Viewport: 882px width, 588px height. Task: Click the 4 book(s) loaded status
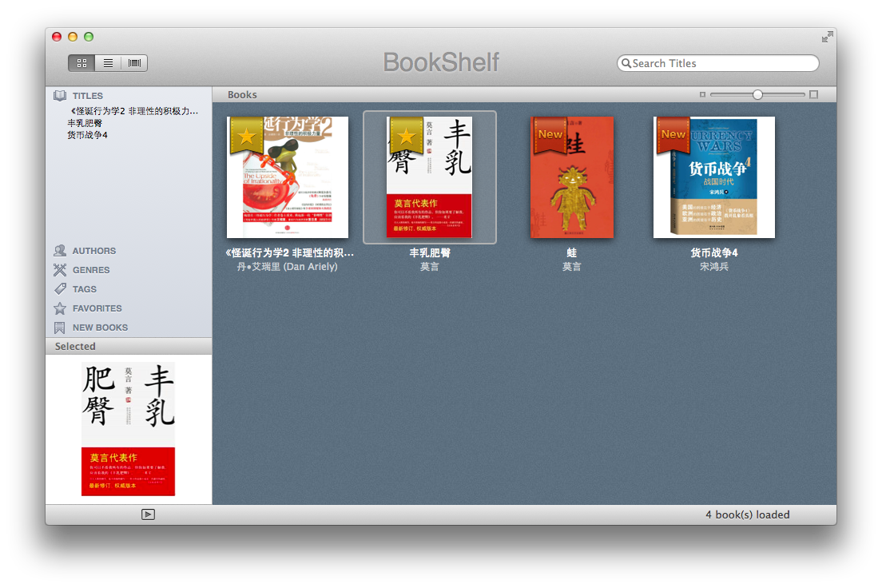pos(748,514)
